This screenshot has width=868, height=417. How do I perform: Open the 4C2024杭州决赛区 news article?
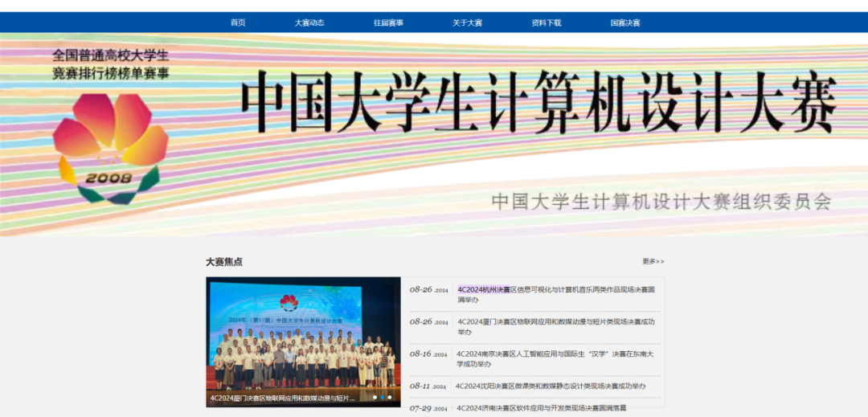[556, 294]
